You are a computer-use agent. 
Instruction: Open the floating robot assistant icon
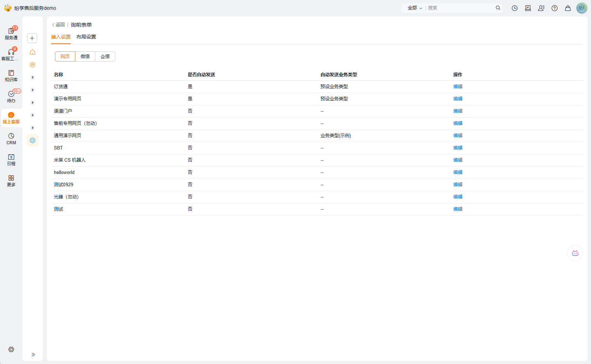pos(575,253)
